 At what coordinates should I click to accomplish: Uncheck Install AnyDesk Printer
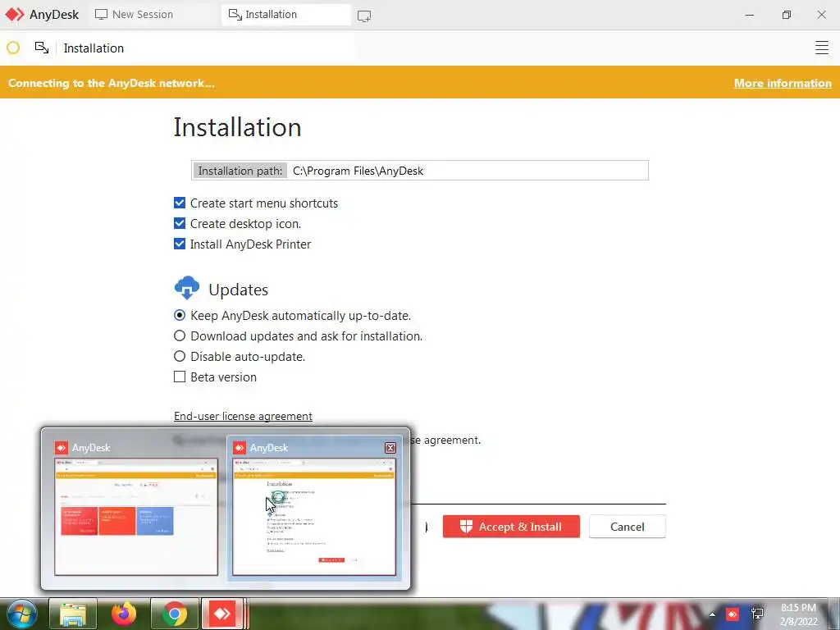[x=180, y=244]
